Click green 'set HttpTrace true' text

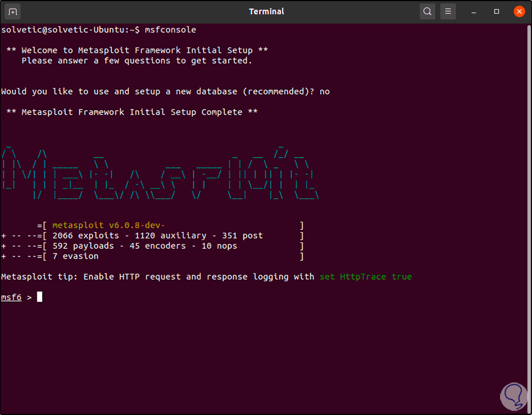pyautogui.click(x=366, y=277)
